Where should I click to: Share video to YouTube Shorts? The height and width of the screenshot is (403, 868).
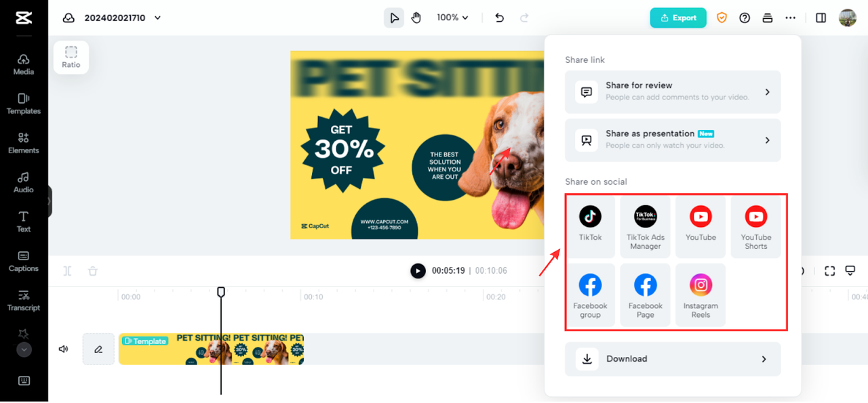click(x=756, y=226)
